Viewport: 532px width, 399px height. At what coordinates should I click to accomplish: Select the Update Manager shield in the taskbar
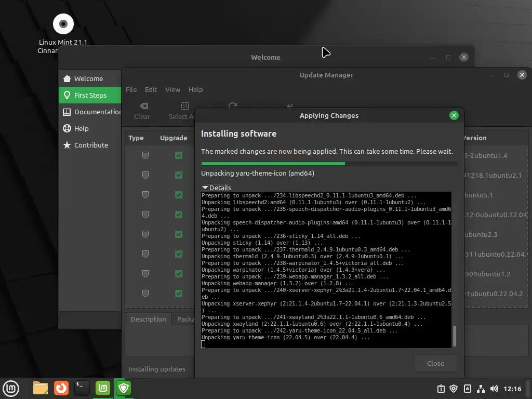[124, 388]
